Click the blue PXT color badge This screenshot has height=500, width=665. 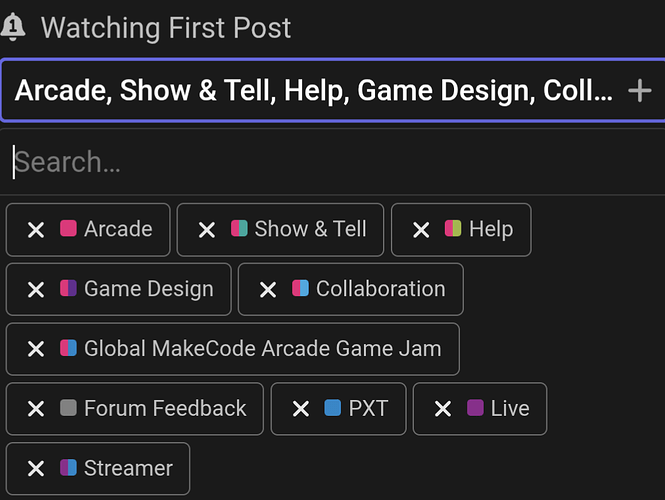click(x=332, y=408)
